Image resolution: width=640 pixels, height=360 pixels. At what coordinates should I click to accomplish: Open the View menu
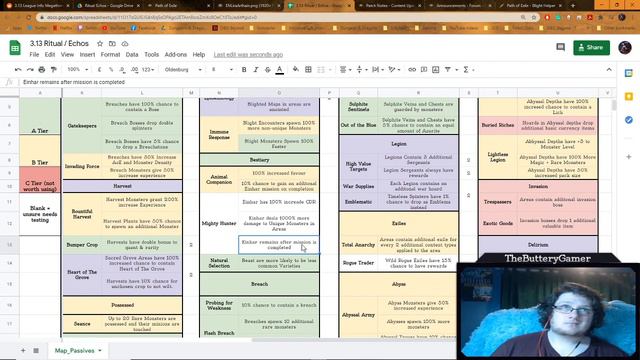pos(67,55)
